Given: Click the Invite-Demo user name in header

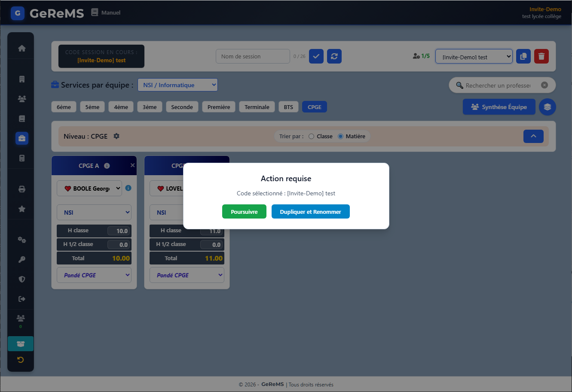Looking at the screenshot, I should (545, 9).
